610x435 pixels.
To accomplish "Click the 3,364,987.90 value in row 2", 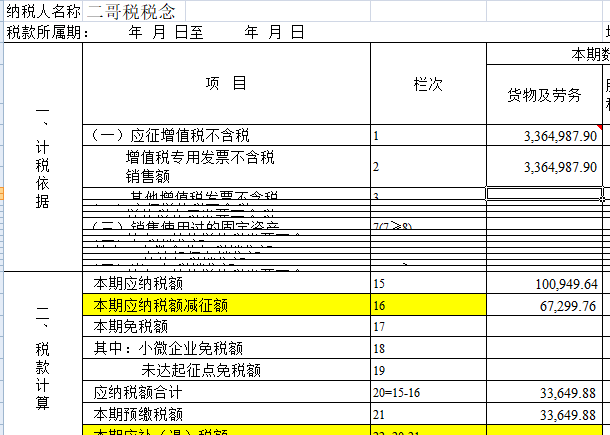I will click(x=544, y=166).
